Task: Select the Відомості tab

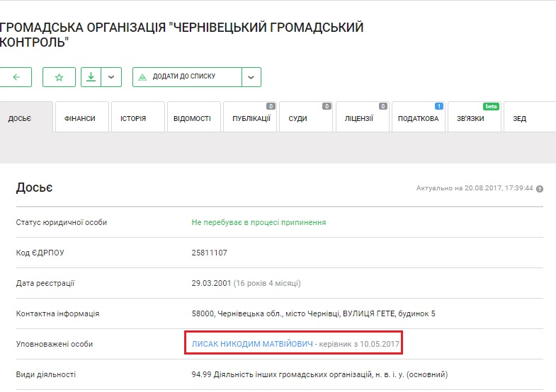Action: (x=192, y=118)
